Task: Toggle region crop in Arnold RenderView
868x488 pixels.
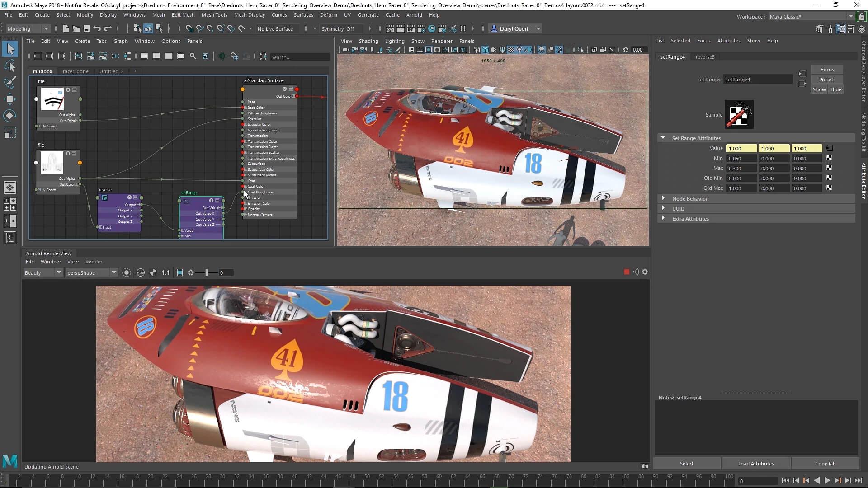Action: (180, 272)
